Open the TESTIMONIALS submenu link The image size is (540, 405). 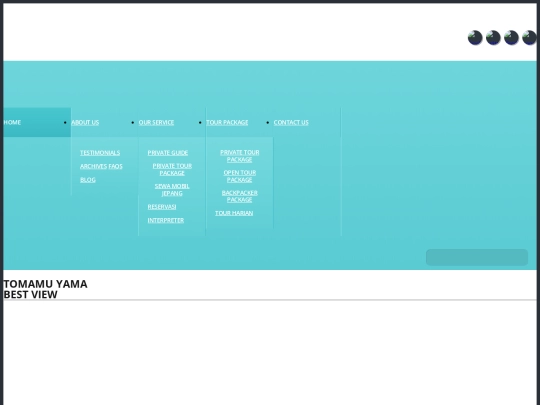[x=100, y=153]
